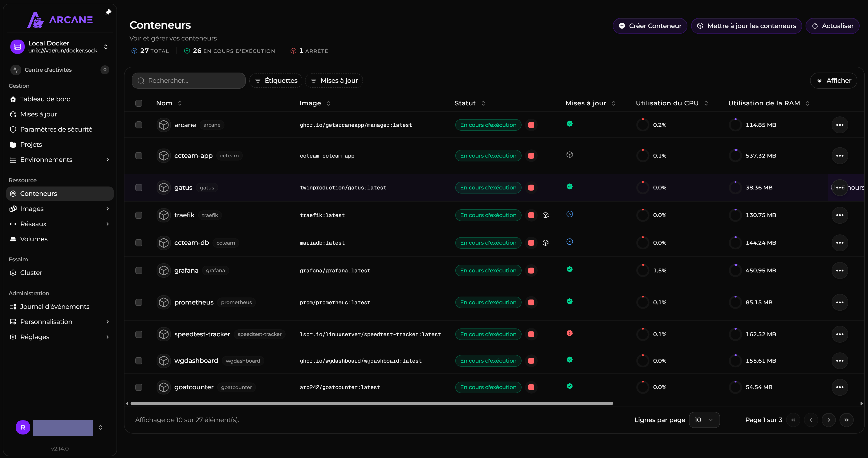Stop the ccteam-app container
The image size is (868, 458).
pos(531,156)
